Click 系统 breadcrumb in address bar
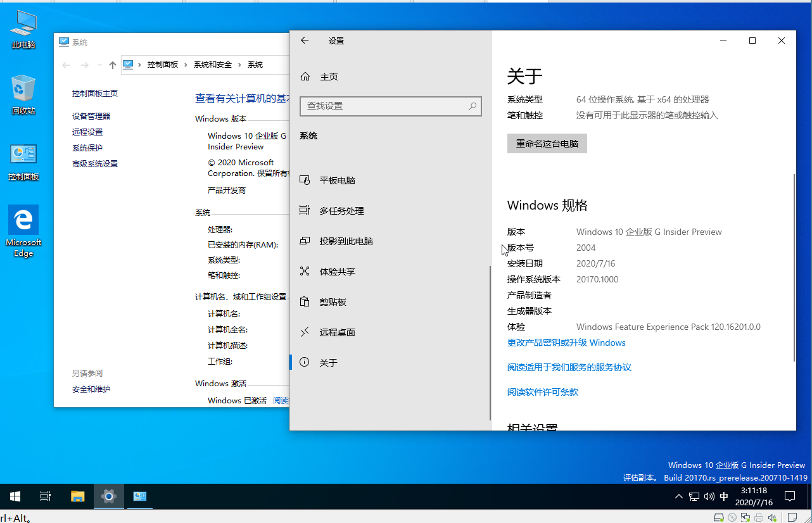This screenshot has width=812, height=523. click(x=255, y=65)
